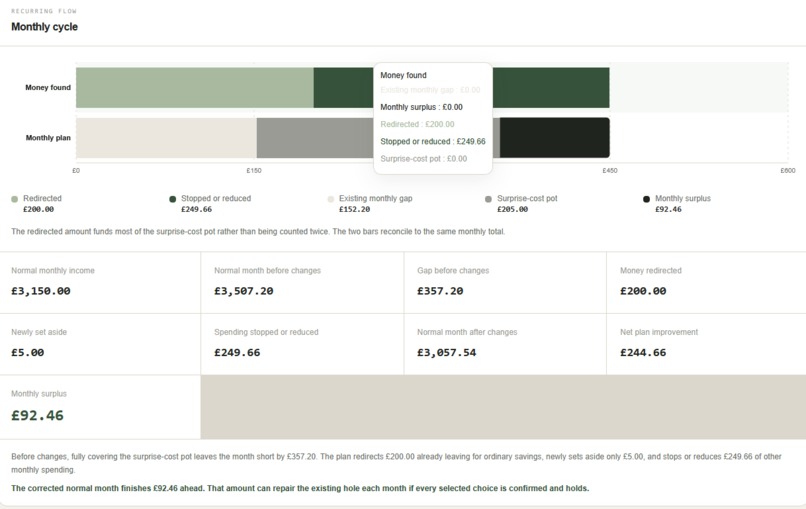Click the Spending stopped or reduced label

coord(266,332)
